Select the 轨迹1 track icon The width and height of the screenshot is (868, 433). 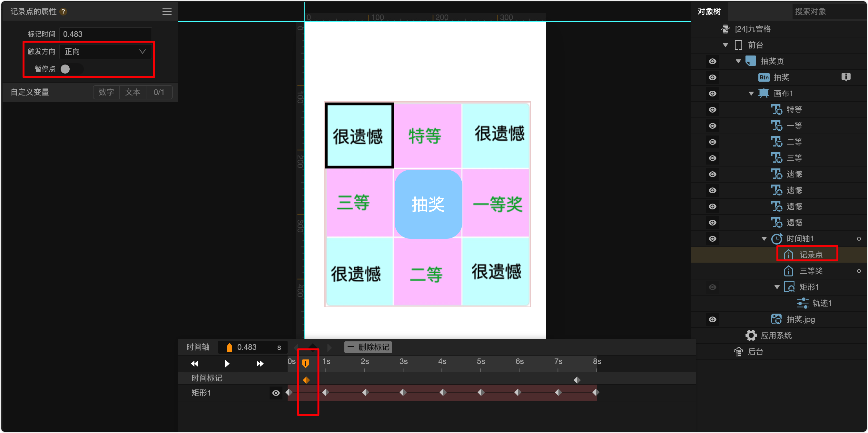802,303
